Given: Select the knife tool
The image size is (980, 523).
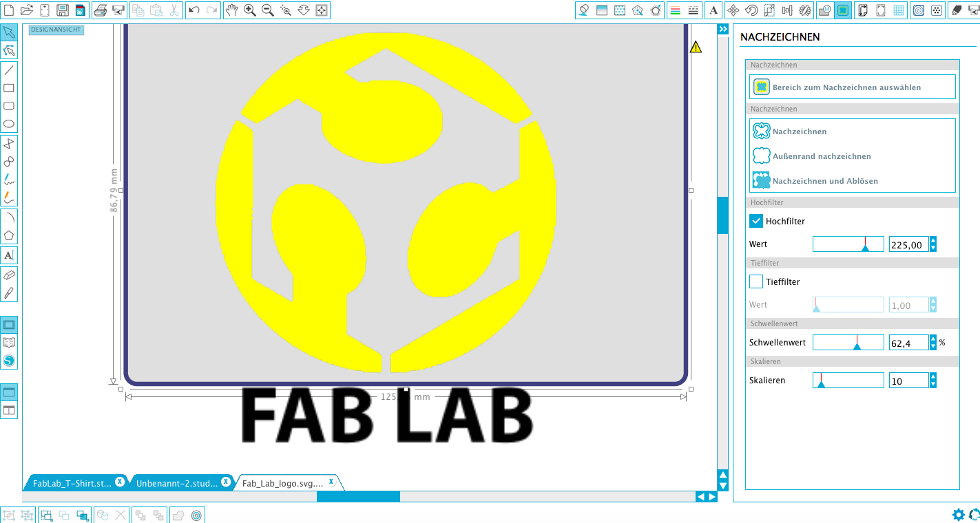Looking at the screenshot, I should [9, 292].
